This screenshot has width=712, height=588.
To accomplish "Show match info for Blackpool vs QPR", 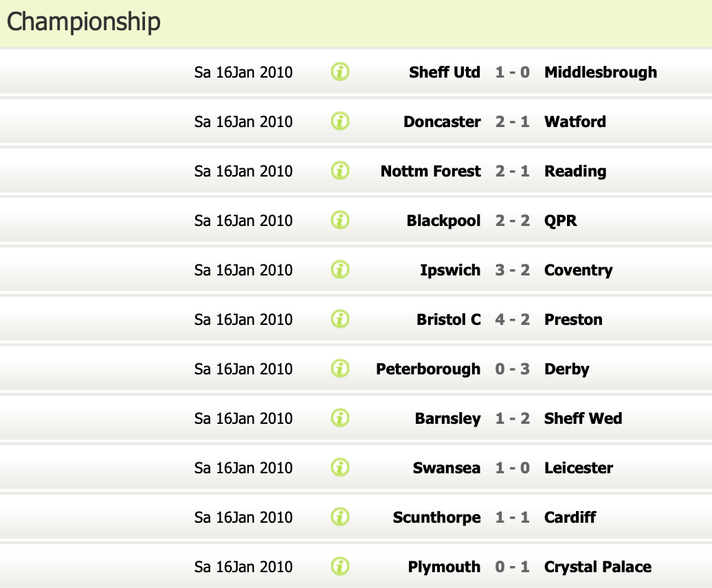I will pyautogui.click(x=340, y=220).
